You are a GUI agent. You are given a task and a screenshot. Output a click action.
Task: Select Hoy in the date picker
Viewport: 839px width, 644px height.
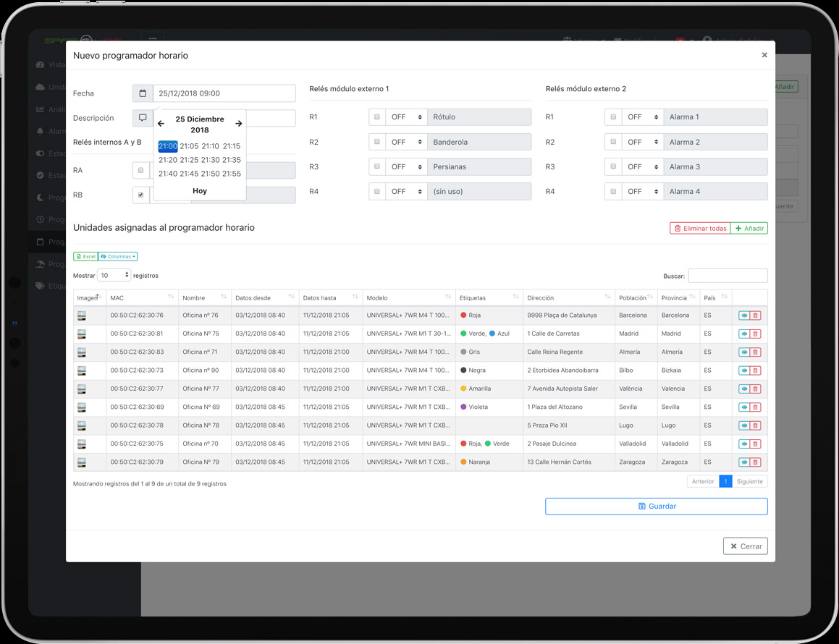[200, 191]
